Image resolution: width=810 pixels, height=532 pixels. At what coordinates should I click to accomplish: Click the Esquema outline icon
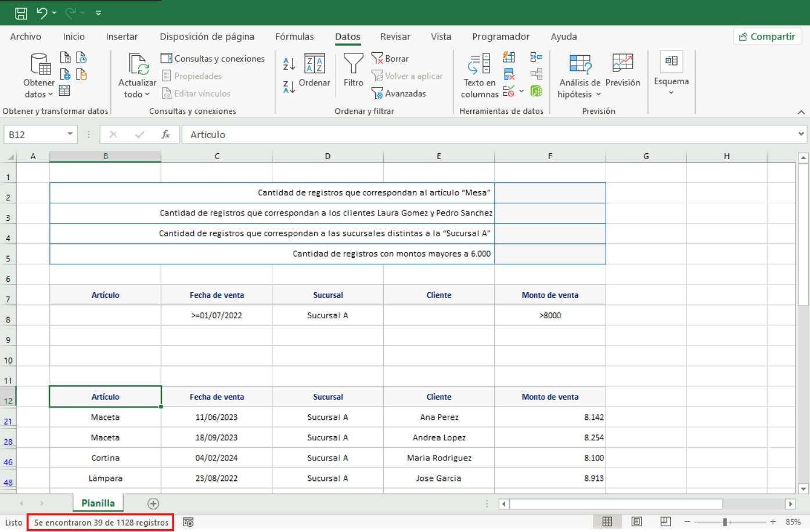(x=671, y=61)
